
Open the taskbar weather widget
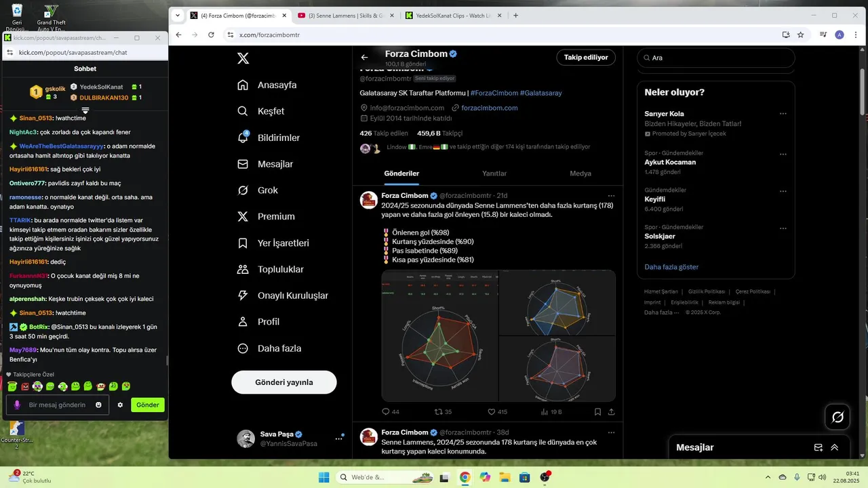point(29,477)
